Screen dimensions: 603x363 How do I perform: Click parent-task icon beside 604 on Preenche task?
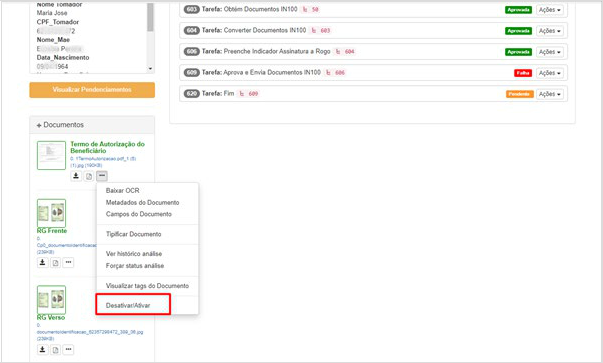click(x=338, y=52)
